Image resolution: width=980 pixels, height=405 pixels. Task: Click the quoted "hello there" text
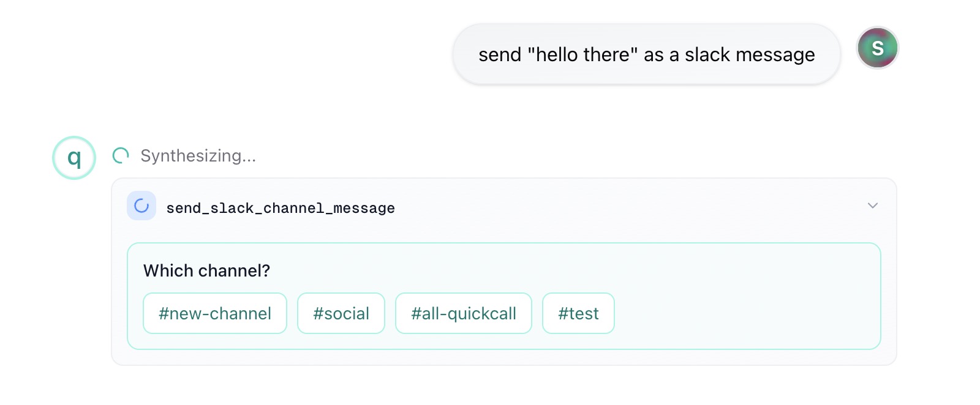583,55
